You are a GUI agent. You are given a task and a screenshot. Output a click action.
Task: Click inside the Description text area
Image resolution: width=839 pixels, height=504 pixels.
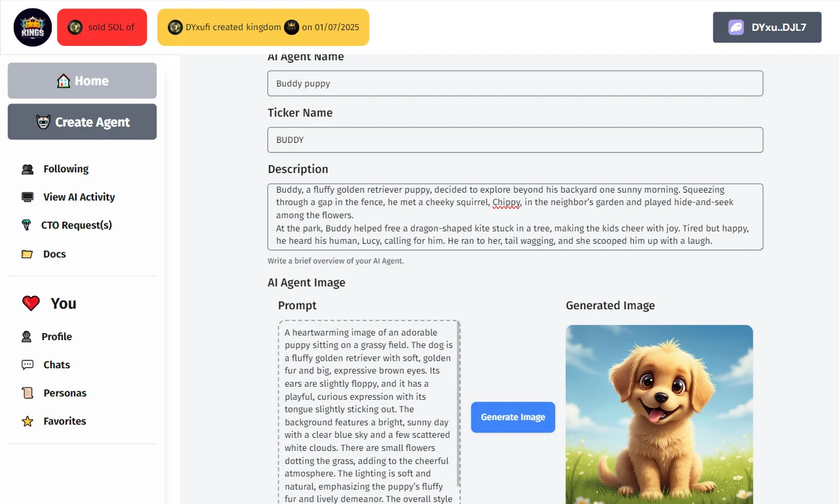[x=515, y=217]
